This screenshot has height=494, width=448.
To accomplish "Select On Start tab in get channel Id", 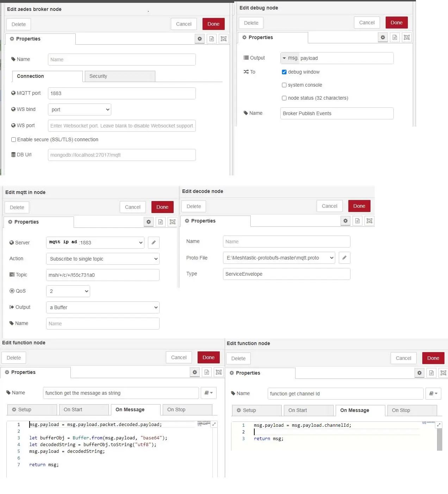I will coord(307,410).
